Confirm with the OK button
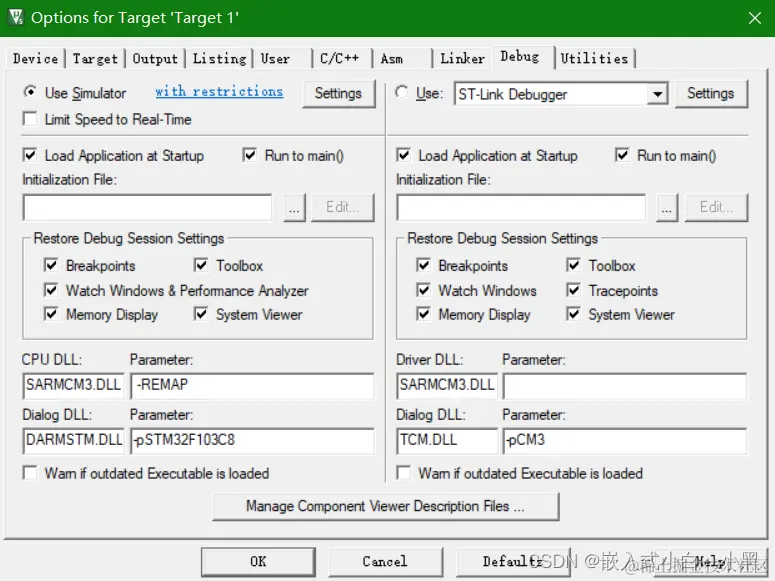This screenshot has height=581, width=775. click(x=258, y=562)
